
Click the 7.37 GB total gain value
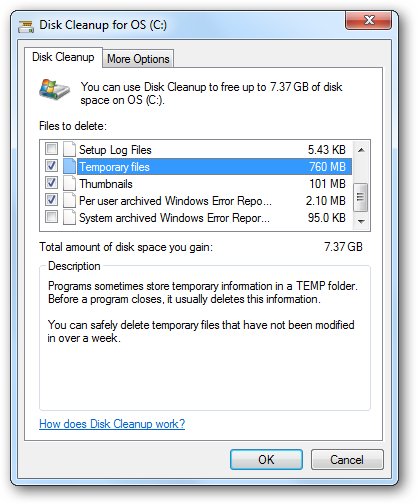coord(343,247)
